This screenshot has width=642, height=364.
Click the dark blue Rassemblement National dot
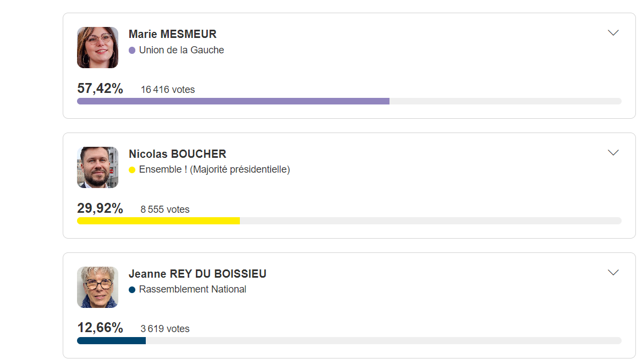[132, 290]
